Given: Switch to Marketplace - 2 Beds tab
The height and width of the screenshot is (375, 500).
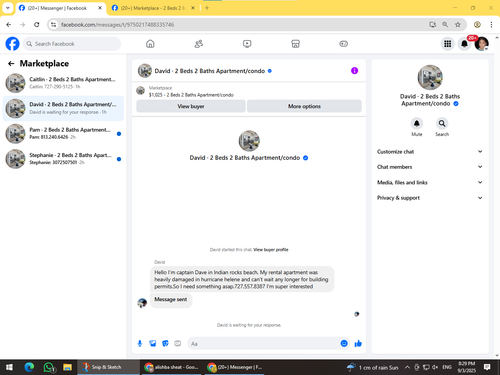Looking at the screenshot, I should click(x=154, y=8).
